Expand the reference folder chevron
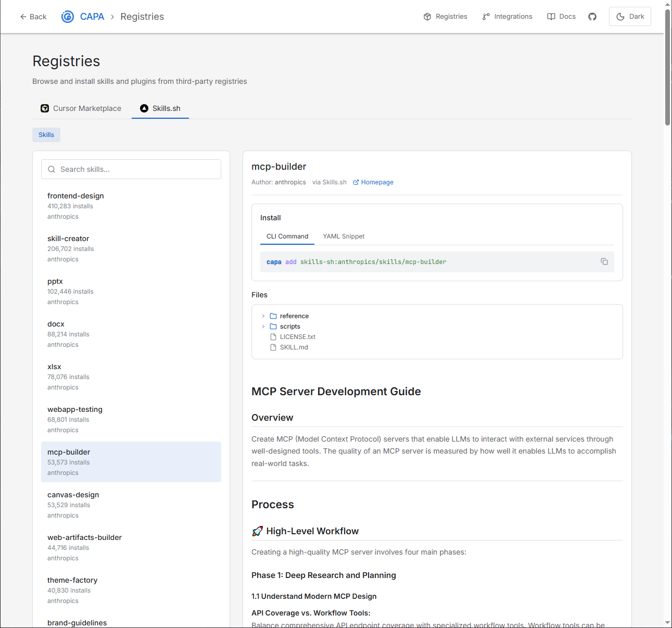The width and height of the screenshot is (672, 628). tap(263, 316)
